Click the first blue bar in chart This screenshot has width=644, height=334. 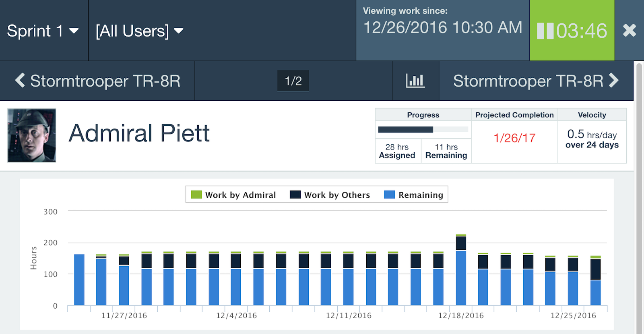(79, 280)
